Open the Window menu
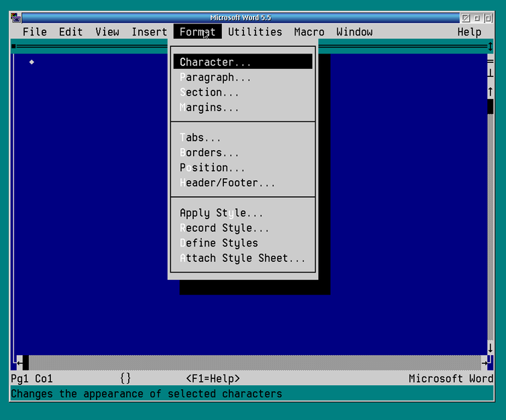 355,32
